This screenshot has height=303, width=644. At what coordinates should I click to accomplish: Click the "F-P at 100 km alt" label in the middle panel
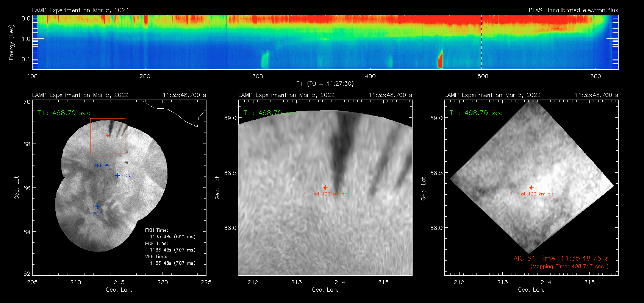click(325, 194)
